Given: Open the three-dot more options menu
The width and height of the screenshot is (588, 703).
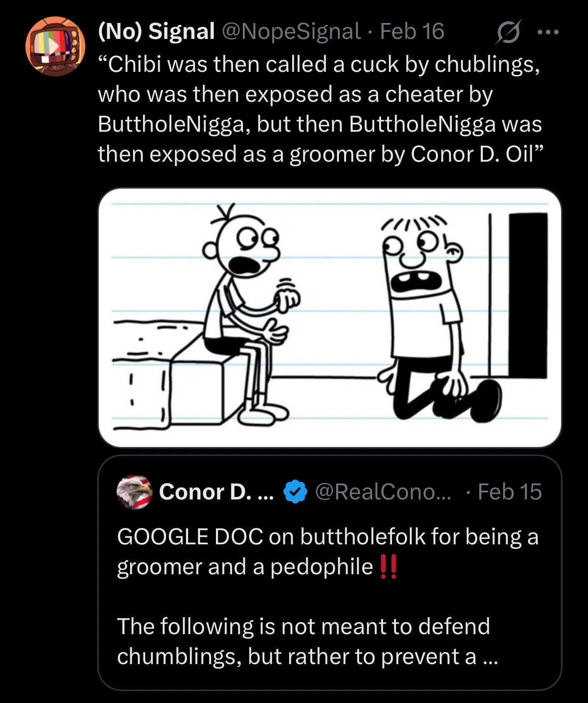Looking at the screenshot, I should point(548,32).
